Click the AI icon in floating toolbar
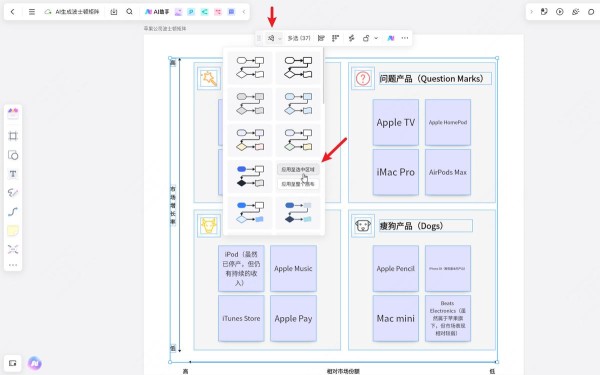This screenshot has height=375, width=600. coord(391,38)
